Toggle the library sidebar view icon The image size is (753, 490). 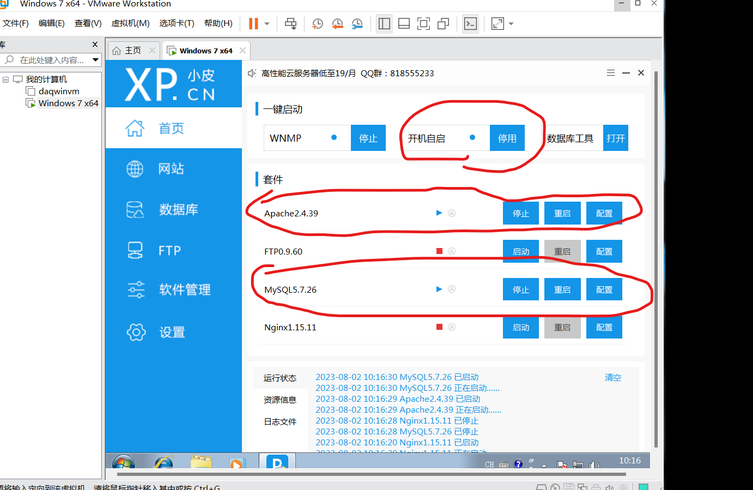[384, 24]
